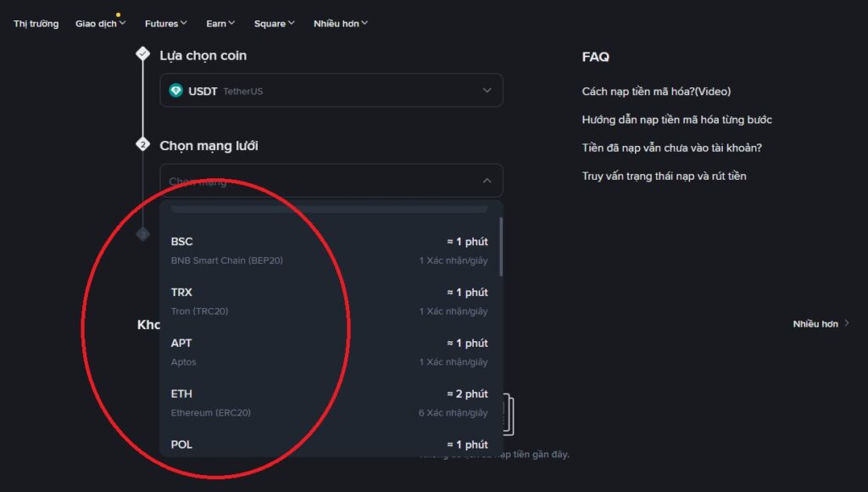
Task: Open "Cách nạp tiền mã hóa?(Video)" FAQ link
Action: [656, 92]
